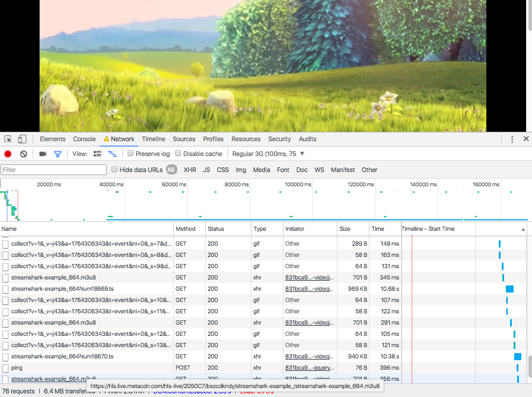The width and height of the screenshot is (532, 397).
Task: Open the Resources tab
Action: pyautogui.click(x=246, y=139)
